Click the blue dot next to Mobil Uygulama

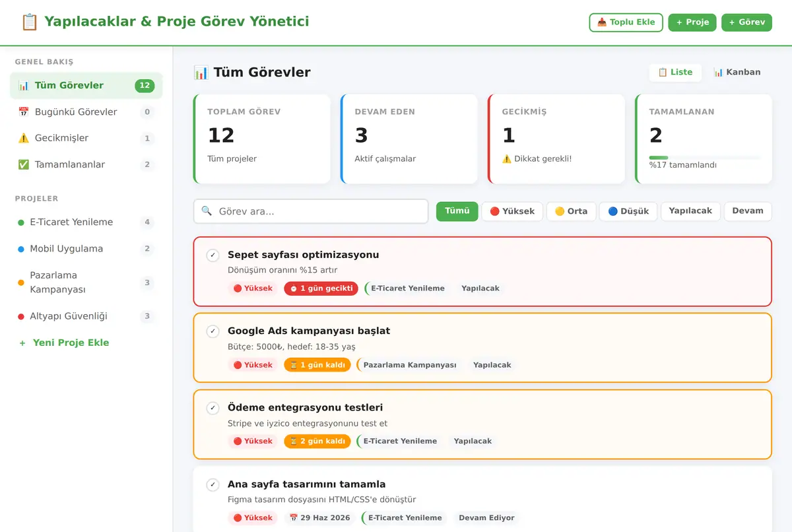(x=21, y=249)
